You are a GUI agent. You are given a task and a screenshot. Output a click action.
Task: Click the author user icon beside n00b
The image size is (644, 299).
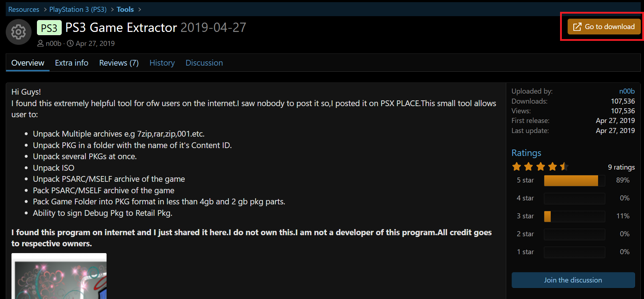tap(41, 43)
